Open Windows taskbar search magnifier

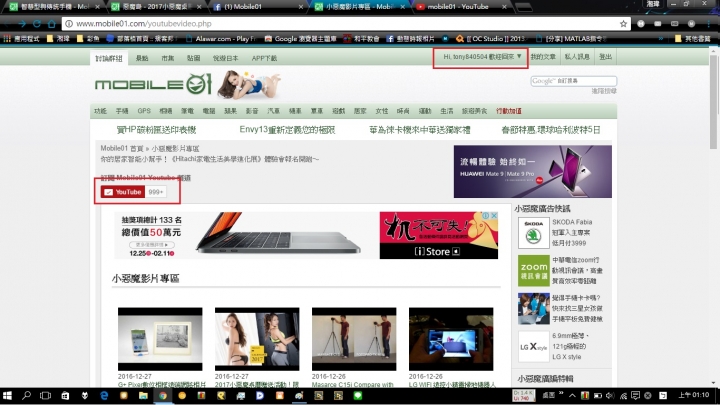click(x=26, y=395)
